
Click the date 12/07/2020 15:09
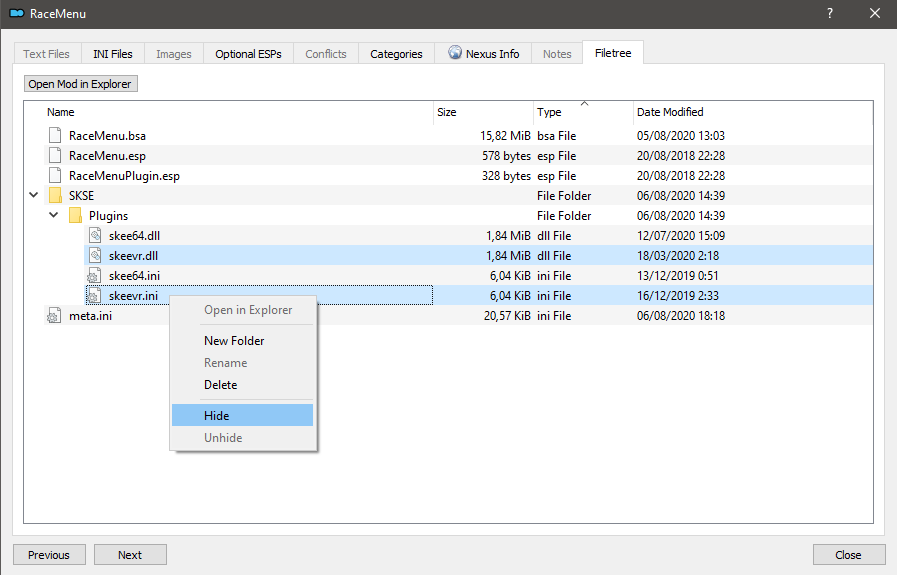click(681, 236)
